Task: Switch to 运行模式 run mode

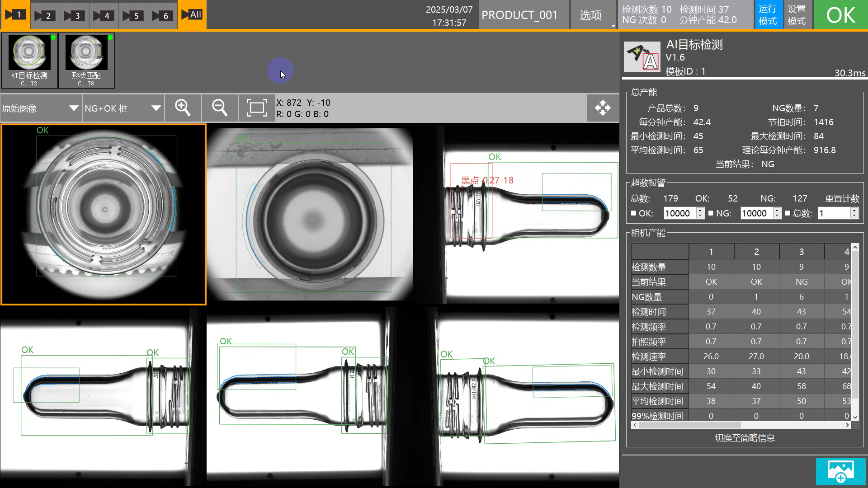Action: (x=768, y=15)
